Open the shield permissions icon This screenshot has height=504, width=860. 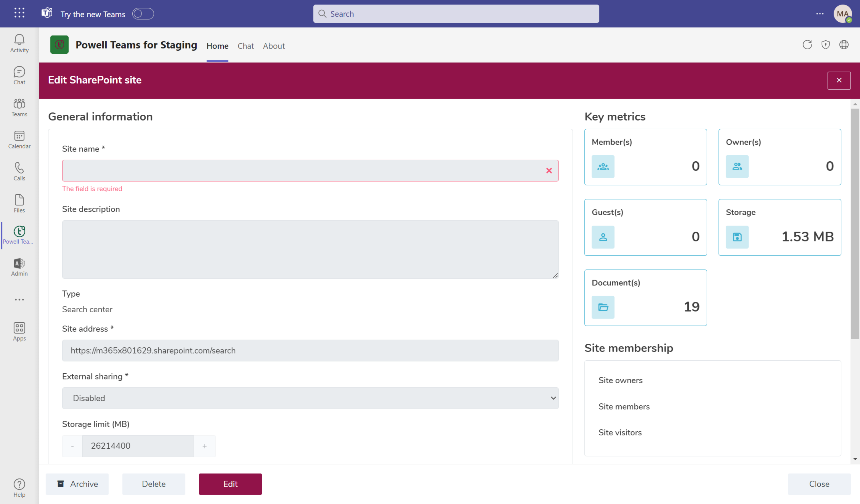click(825, 45)
